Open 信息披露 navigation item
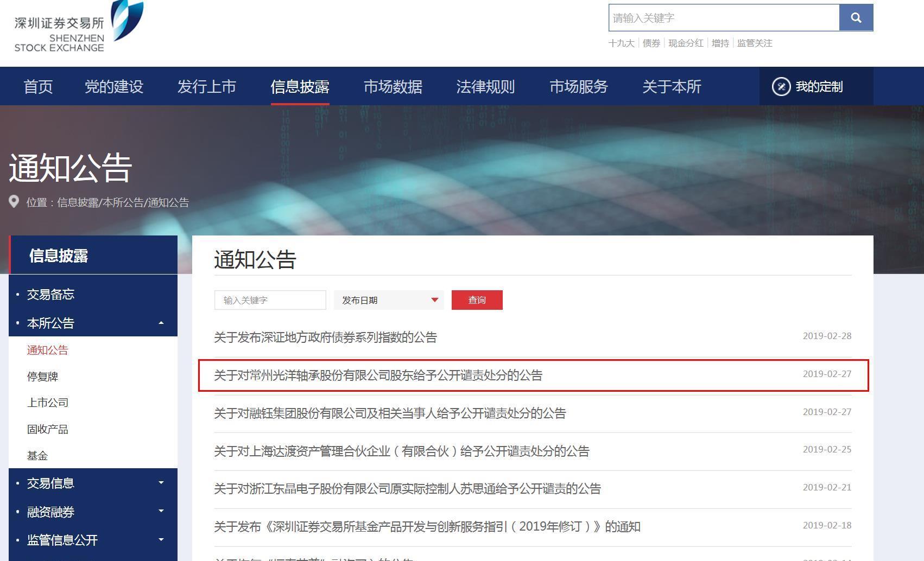Viewport: 924px width, 561px height. (x=300, y=87)
